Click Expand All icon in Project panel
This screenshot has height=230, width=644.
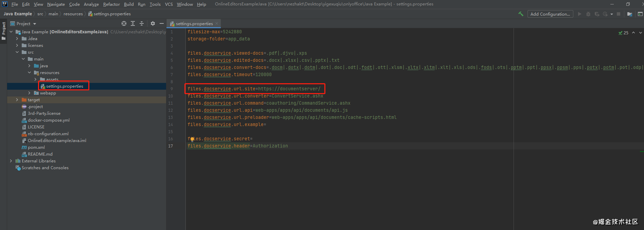point(133,23)
